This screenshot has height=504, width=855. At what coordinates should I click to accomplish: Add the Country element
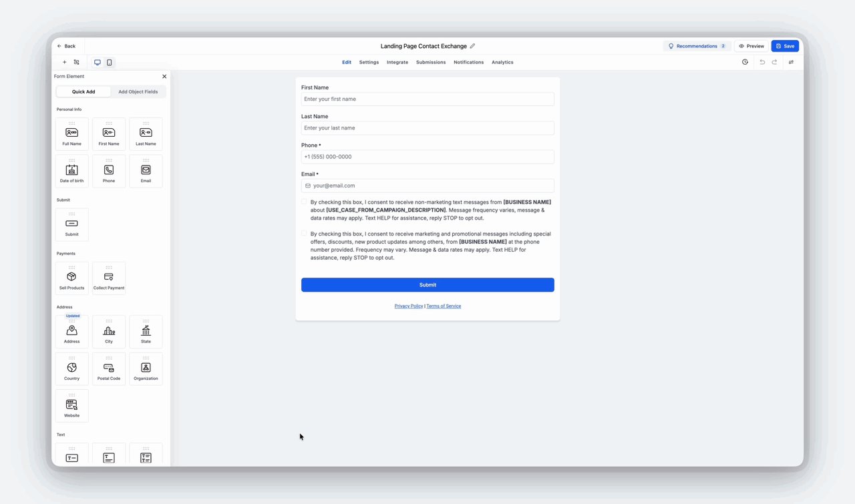[x=71, y=369]
